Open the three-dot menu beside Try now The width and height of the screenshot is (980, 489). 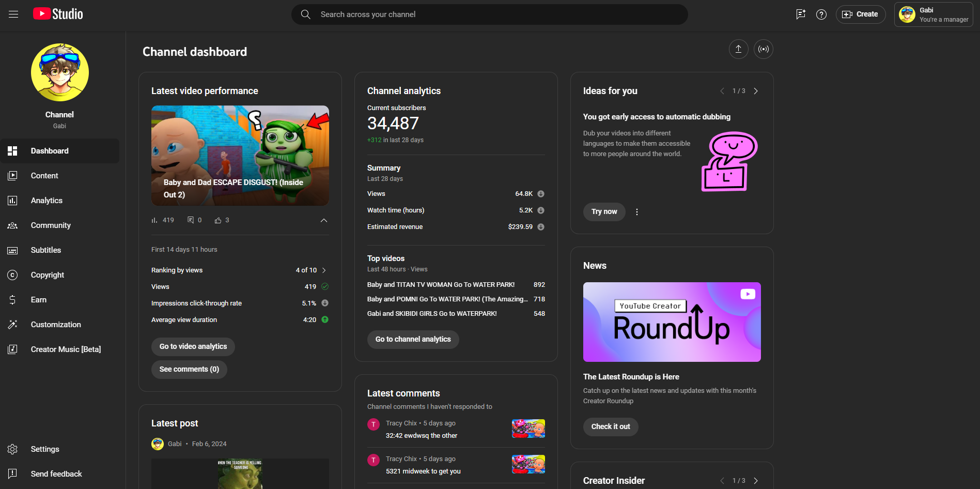click(637, 212)
